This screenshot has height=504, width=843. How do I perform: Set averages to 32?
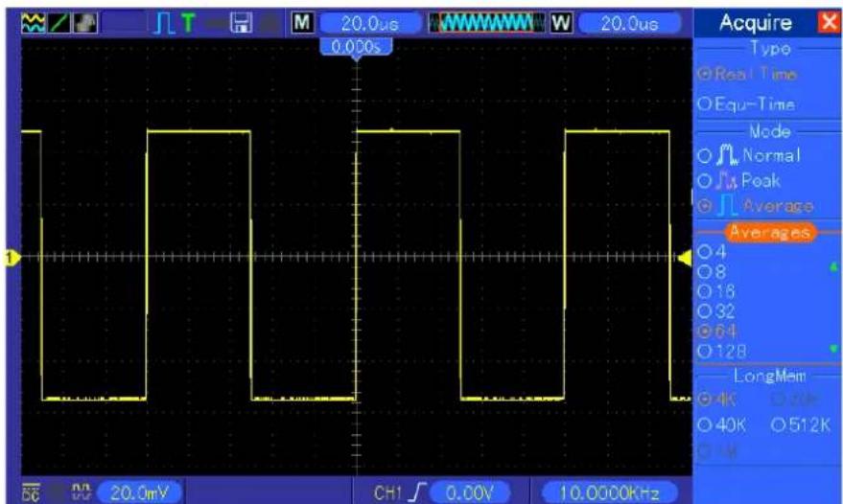716,311
